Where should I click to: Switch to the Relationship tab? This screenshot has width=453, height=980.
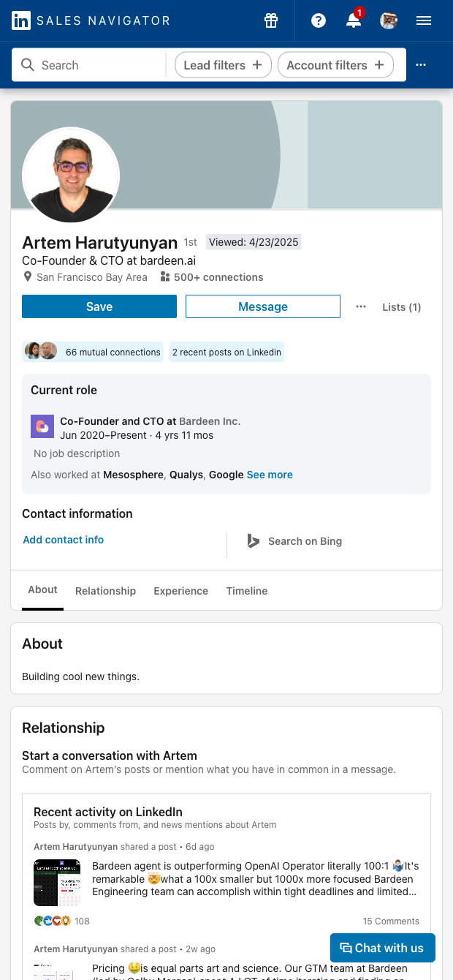click(x=105, y=591)
